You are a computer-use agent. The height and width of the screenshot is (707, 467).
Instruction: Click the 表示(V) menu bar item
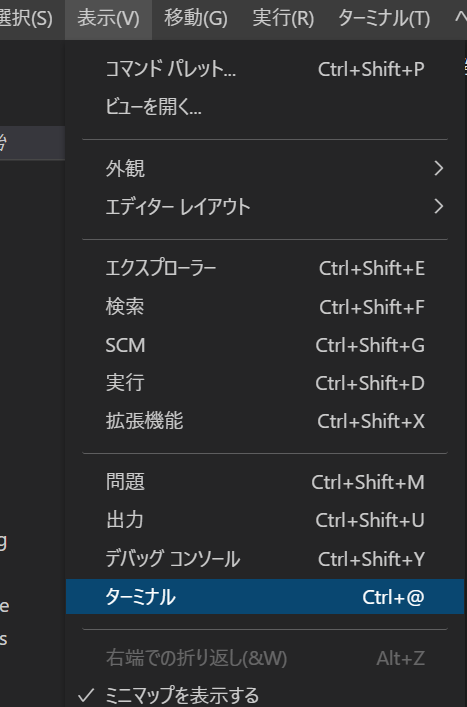[x=108, y=19]
